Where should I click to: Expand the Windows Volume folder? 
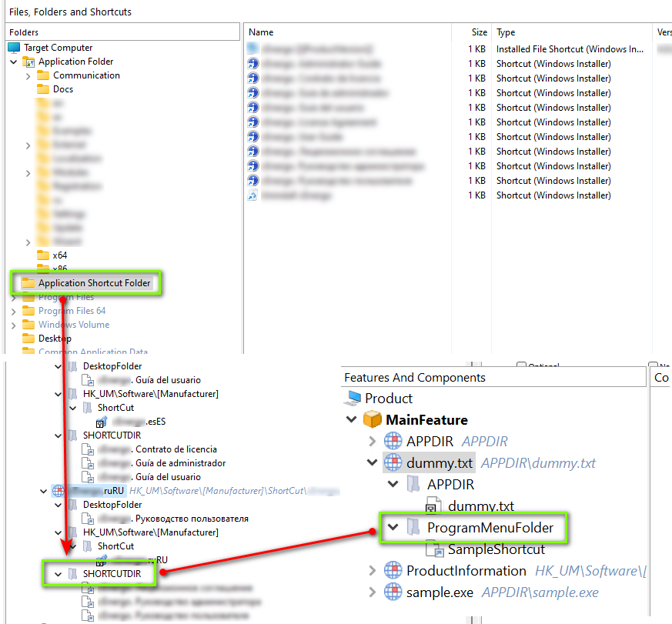click(14, 325)
